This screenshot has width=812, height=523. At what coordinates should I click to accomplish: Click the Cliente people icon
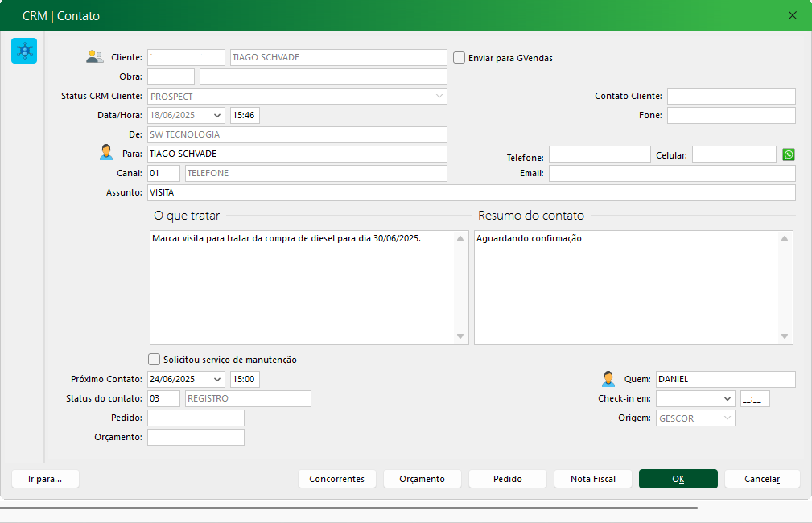(x=95, y=57)
